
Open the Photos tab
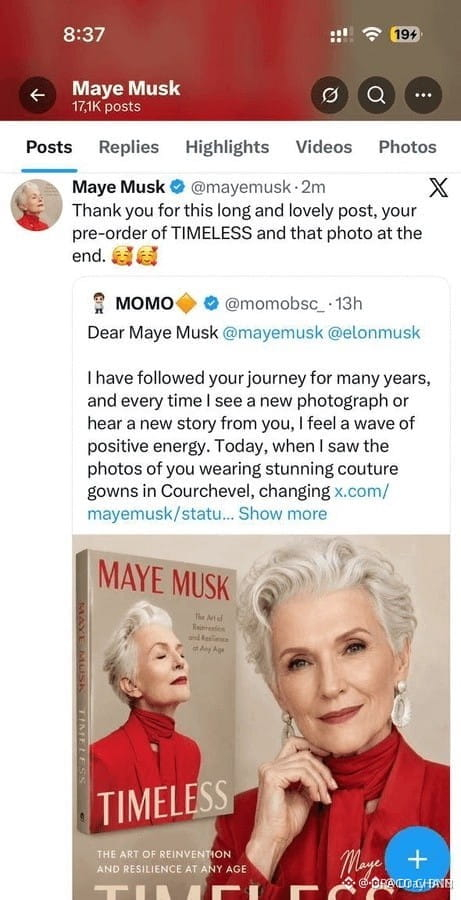(x=408, y=147)
